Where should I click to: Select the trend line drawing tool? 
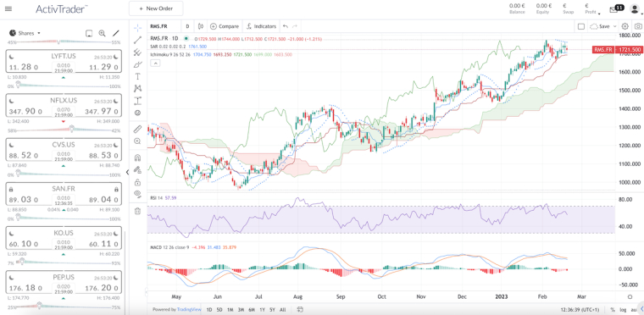pyautogui.click(x=137, y=40)
